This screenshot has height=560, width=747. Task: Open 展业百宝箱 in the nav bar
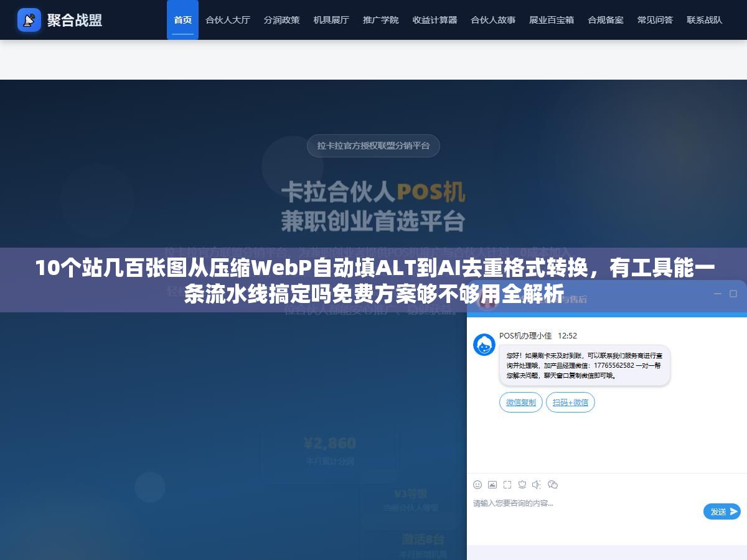click(x=552, y=20)
